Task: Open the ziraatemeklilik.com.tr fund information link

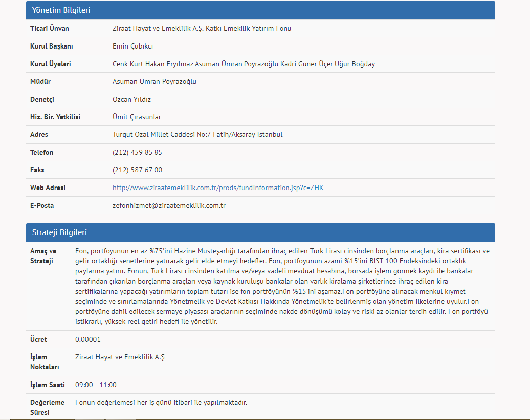Action: [218, 188]
